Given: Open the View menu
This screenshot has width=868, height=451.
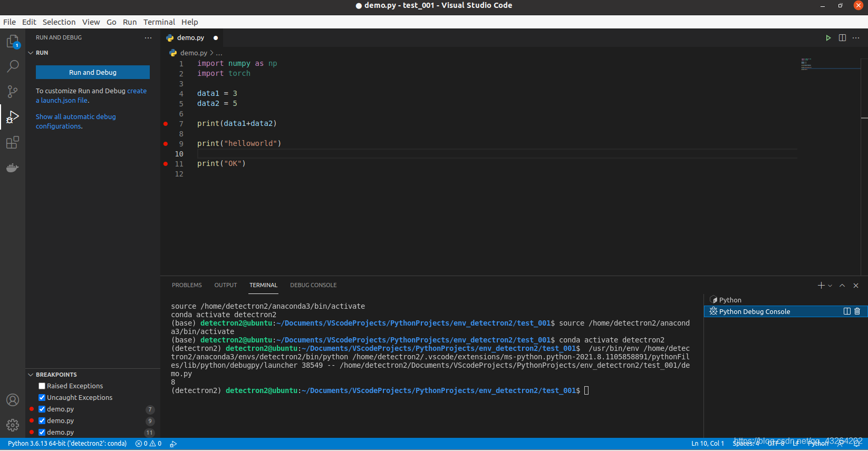Looking at the screenshot, I should (x=91, y=22).
